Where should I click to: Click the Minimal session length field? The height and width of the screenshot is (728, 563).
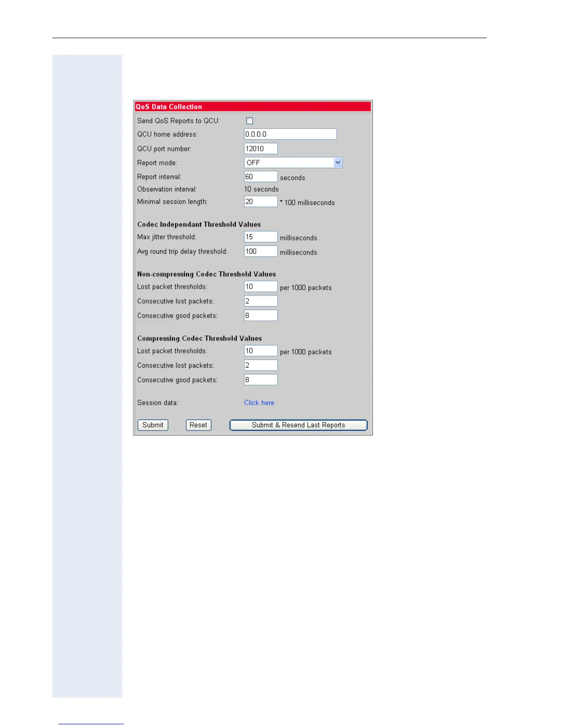coord(261,202)
